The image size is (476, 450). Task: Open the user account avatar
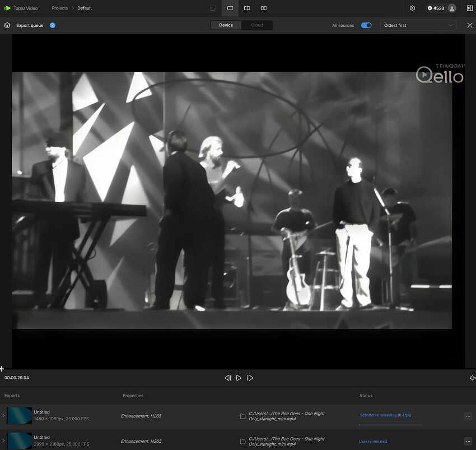tap(452, 8)
